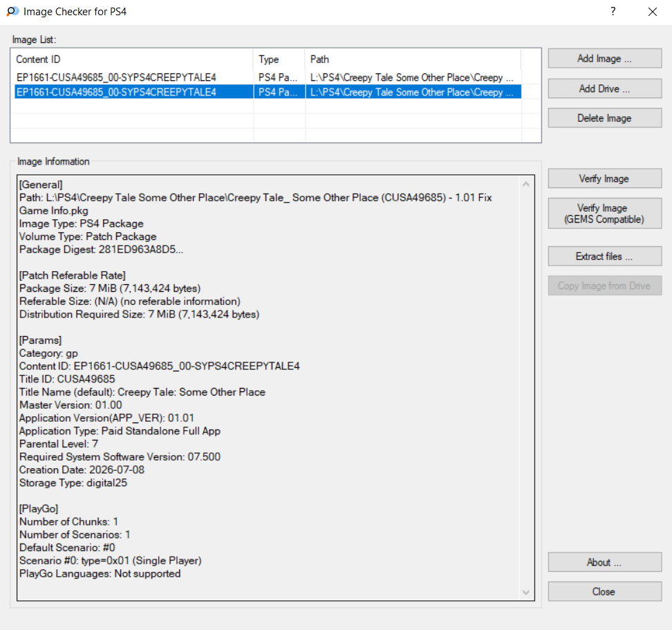
Task: Click the Volume Type: Patch Package line
Action: click(88, 237)
